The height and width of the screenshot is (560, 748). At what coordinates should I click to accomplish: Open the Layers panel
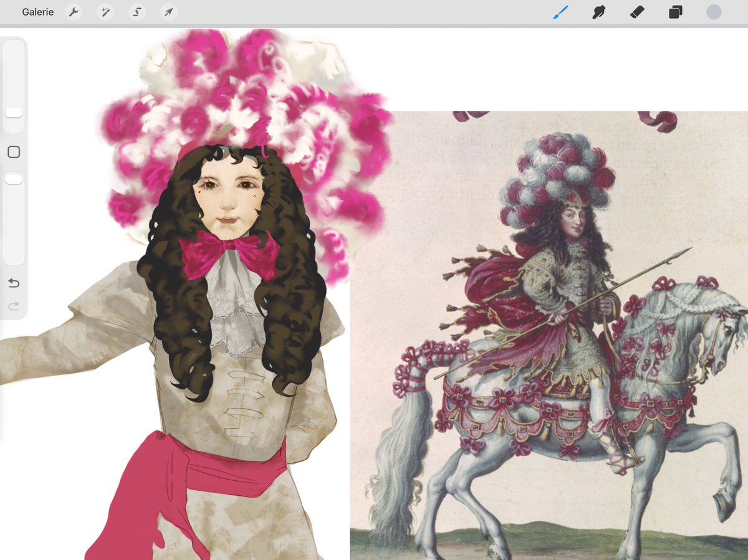(x=675, y=12)
